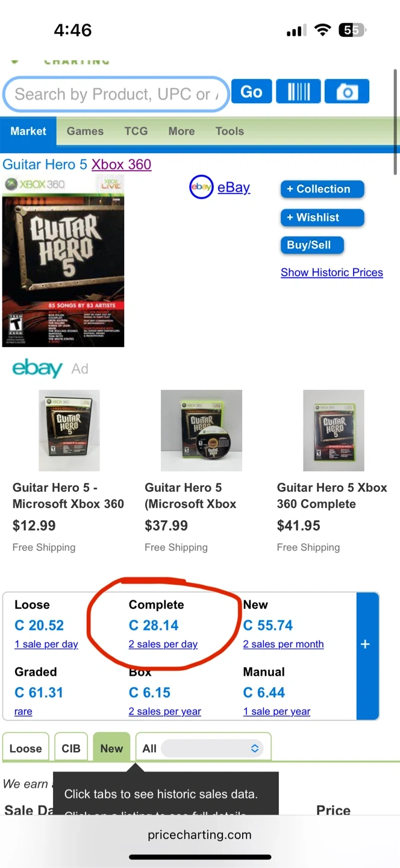The width and height of the screenshot is (400, 868).
Task: Open Show Historic Prices link
Action: point(332,272)
